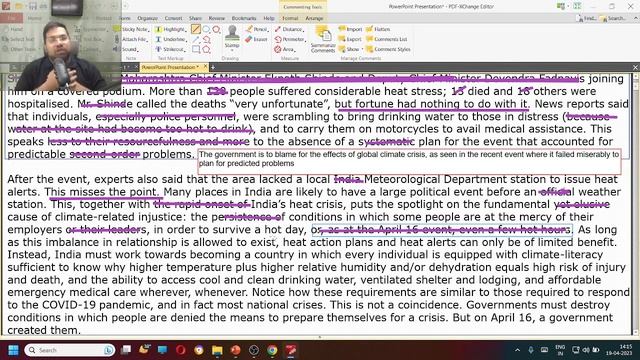Switch to the Format tab
Viewport: 640px width, 360px height.
pyautogui.click(x=290, y=18)
